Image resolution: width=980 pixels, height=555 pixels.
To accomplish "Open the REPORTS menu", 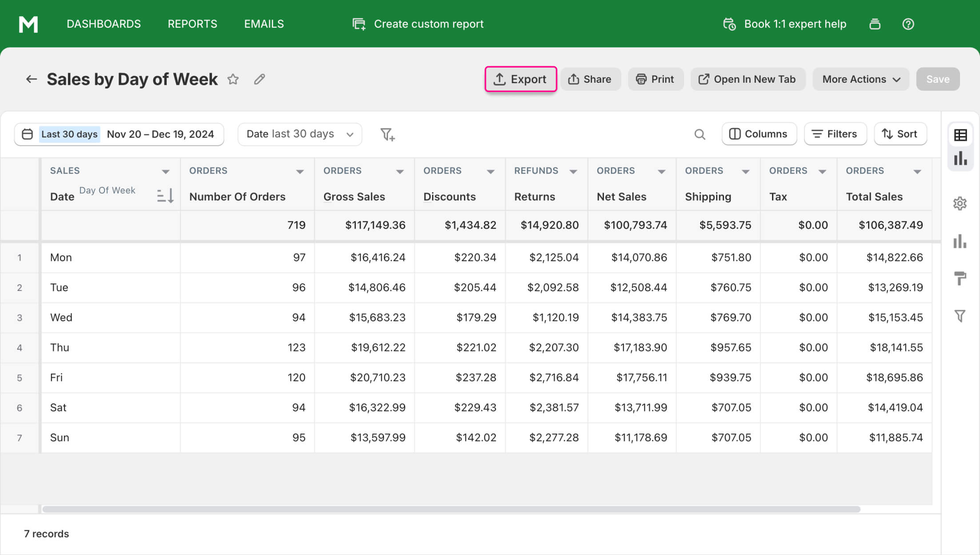I will click(192, 24).
